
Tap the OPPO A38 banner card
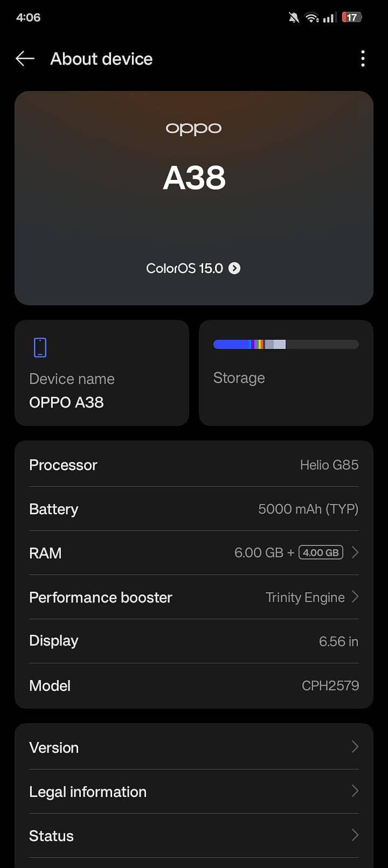coord(193,198)
